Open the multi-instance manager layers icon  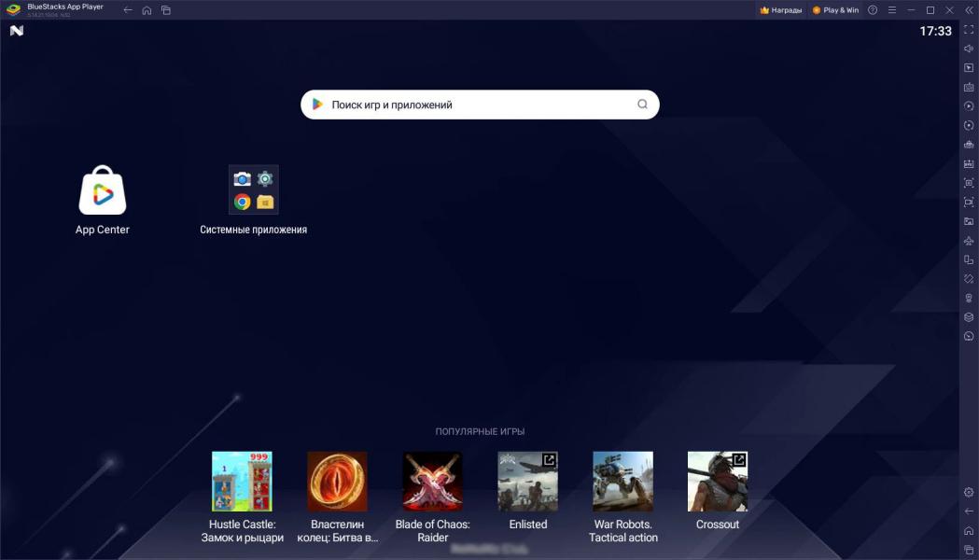[x=969, y=317]
